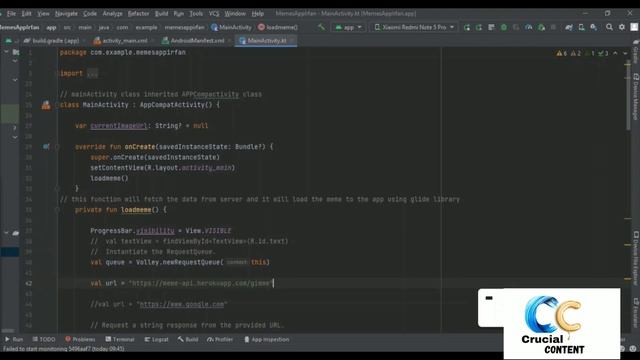Click the google.com URL in commented code

[x=182, y=304]
